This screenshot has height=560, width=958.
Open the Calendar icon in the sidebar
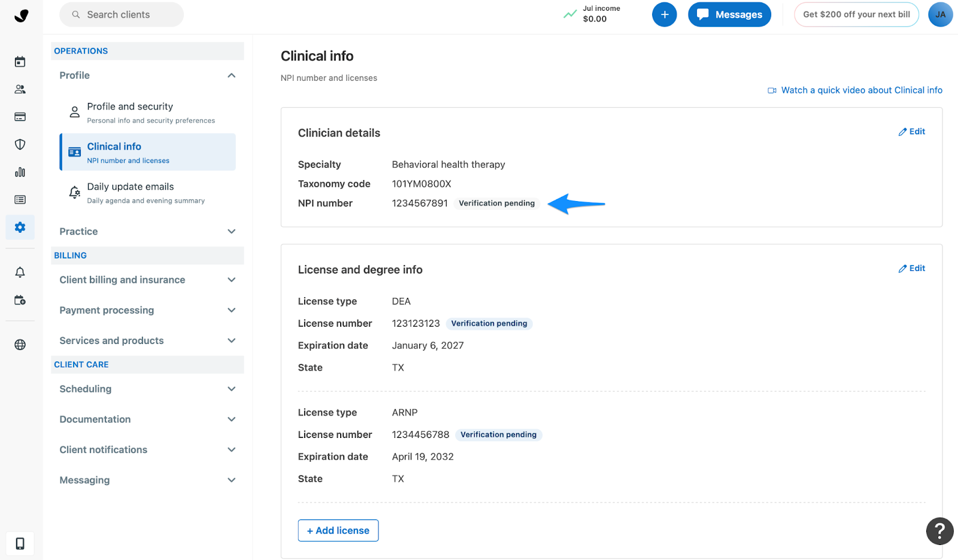[20, 61]
